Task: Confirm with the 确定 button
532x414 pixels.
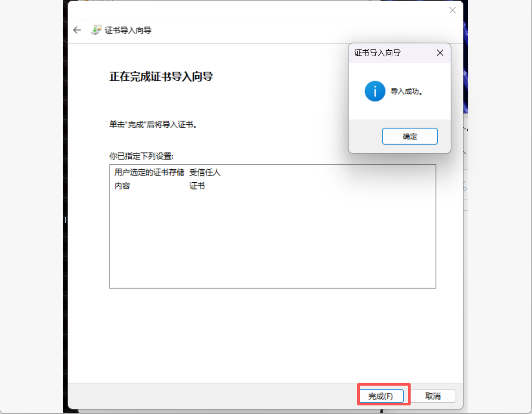Action: 410,136
